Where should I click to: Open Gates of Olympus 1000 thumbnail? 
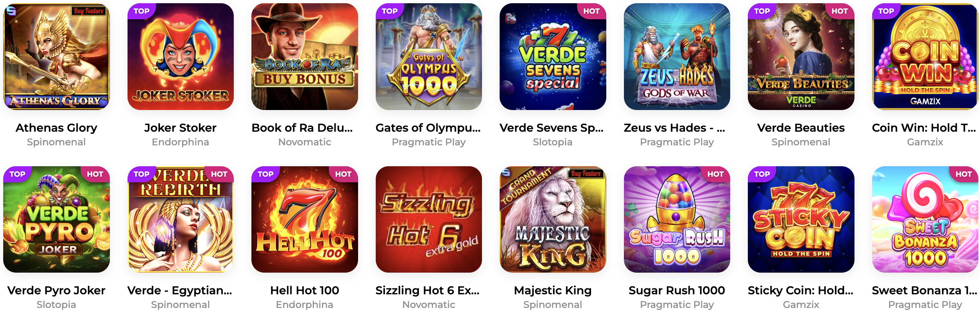pyautogui.click(x=429, y=57)
